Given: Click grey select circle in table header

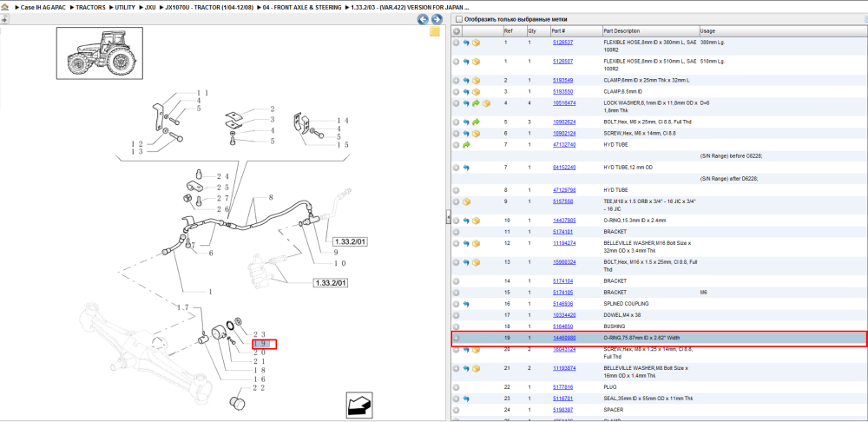Looking at the screenshot, I should 457,31.
